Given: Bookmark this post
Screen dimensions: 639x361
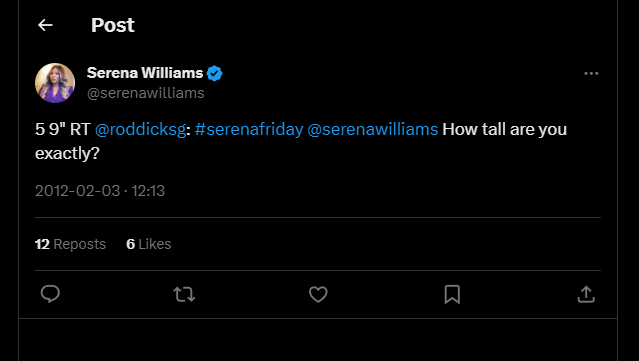Looking at the screenshot, I should (452, 294).
